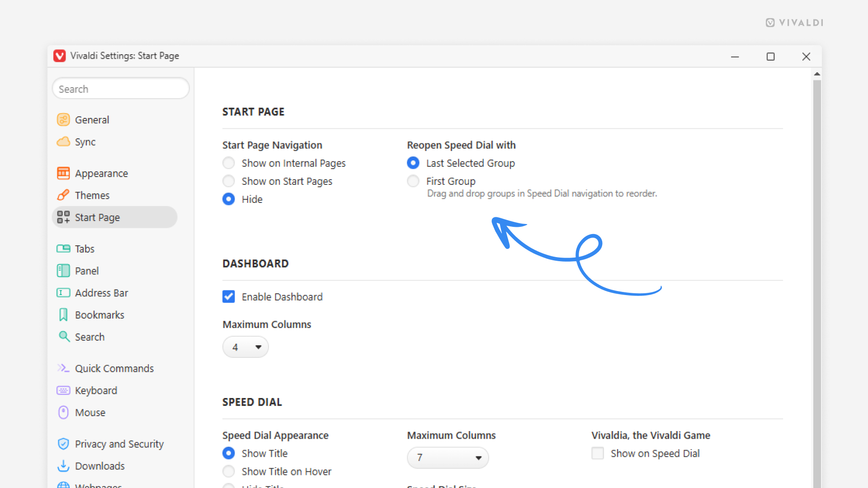Select Last Selected Group radio

tap(413, 163)
